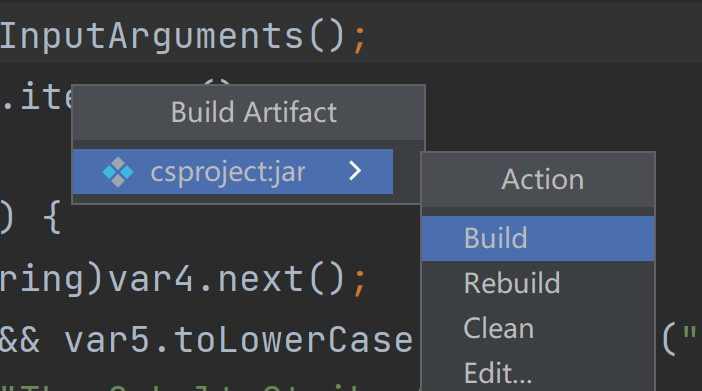The width and height of the screenshot is (702, 391).
Task: Choose Build in the Action popup
Action: coord(538,238)
